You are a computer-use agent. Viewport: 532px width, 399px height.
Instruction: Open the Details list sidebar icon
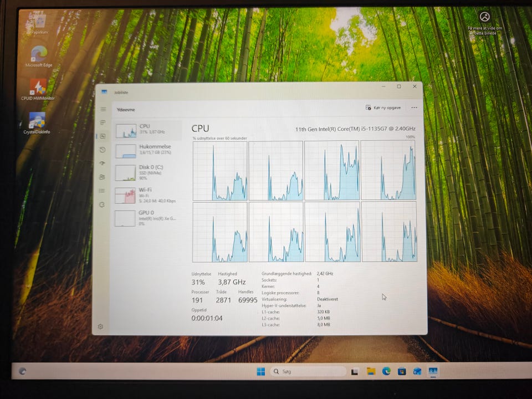click(102, 191)
